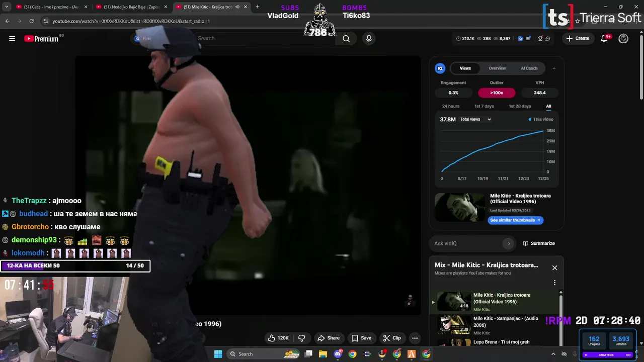
Task: Click the >100x outlier badge
Action: tap(497, 93)
